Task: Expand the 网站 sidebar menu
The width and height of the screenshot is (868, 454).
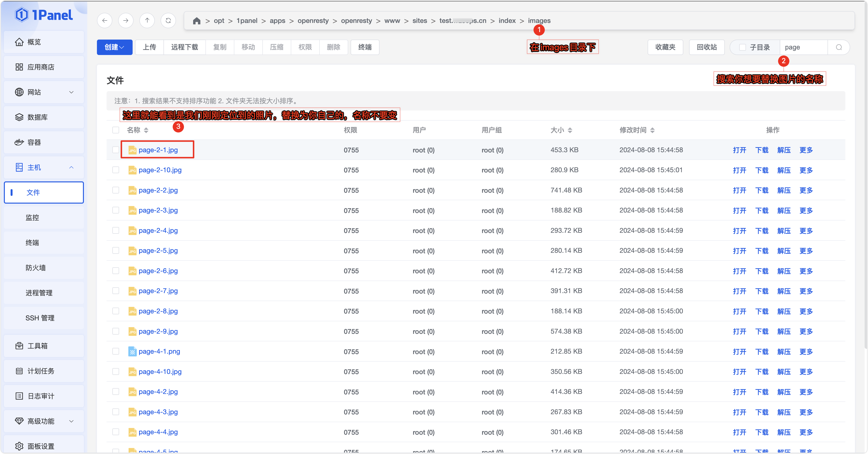Action: pos(44,92)
